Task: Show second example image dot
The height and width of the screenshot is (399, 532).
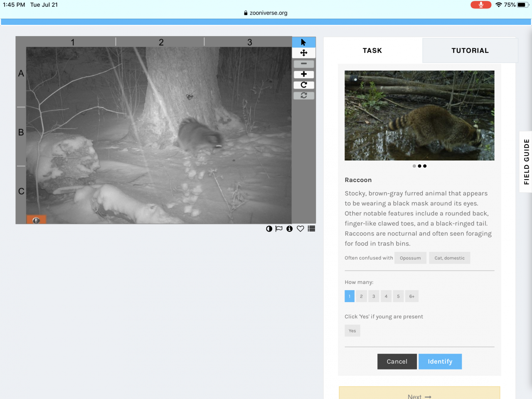Action: click(419, 166)
